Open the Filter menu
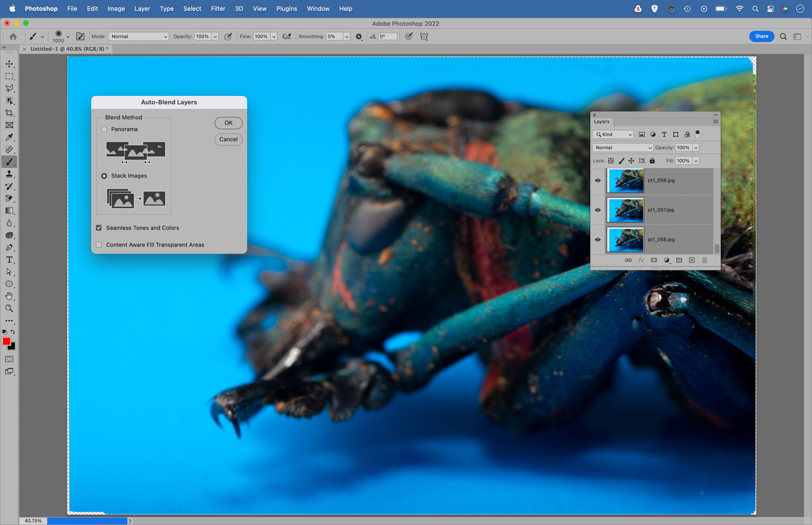The image size is (812, 525). 218,9
